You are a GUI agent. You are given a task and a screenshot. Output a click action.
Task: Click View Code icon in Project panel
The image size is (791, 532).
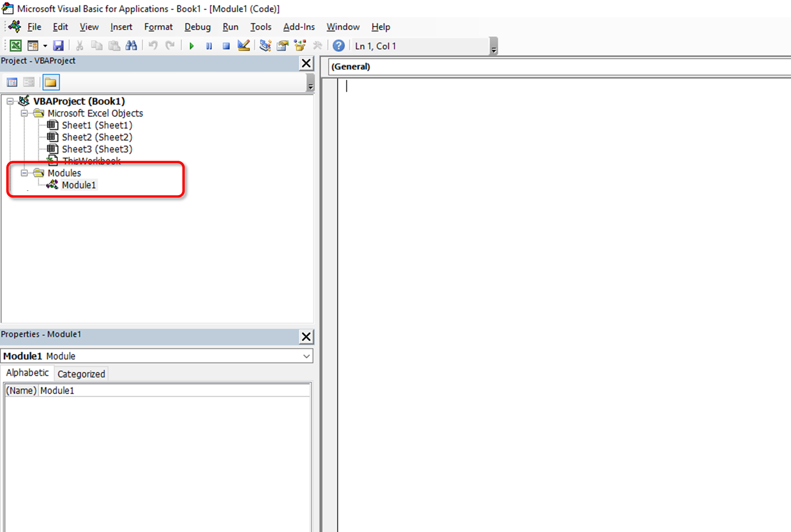click(x=12, y=82)
